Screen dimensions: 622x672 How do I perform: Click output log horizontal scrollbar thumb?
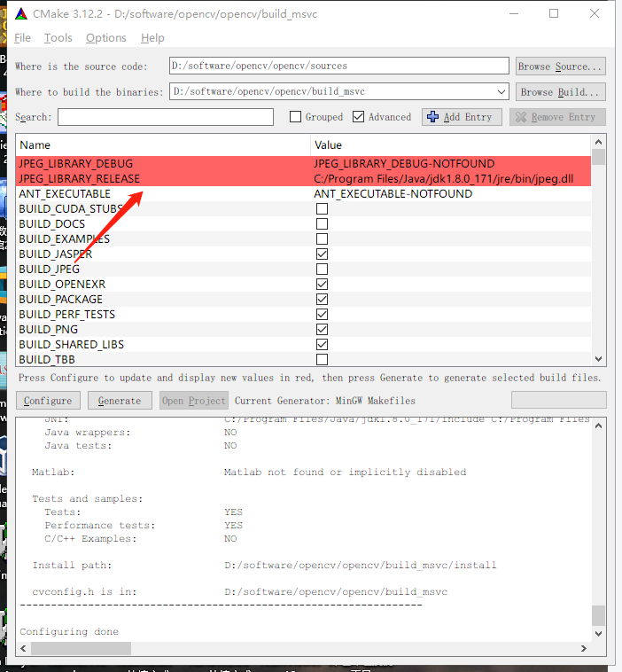click(81, 648)
